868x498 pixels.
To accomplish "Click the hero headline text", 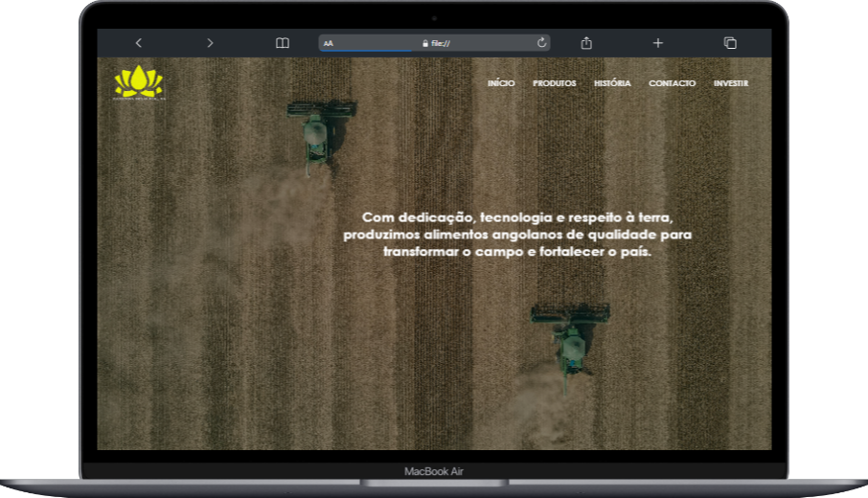I will point(517,235).
